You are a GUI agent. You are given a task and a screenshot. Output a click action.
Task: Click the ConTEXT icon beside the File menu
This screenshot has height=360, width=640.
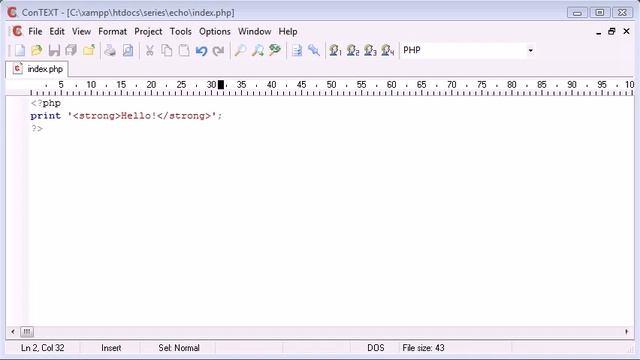(17, 31)
